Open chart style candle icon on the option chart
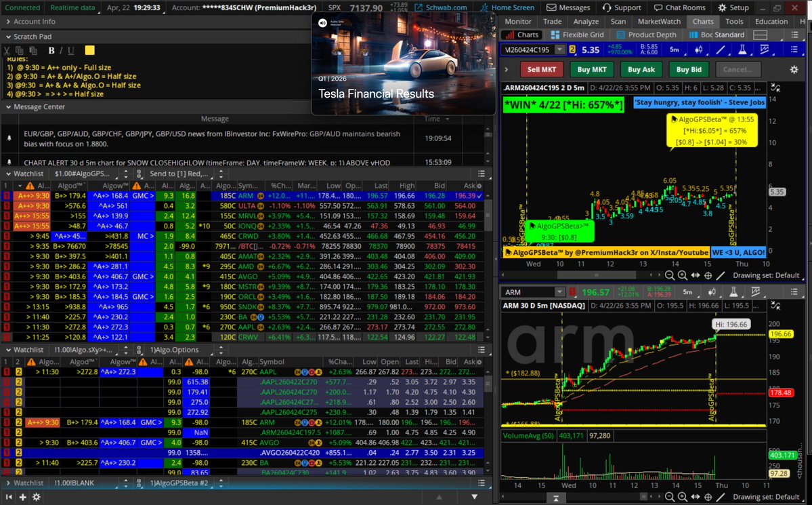 coord(699,49)
